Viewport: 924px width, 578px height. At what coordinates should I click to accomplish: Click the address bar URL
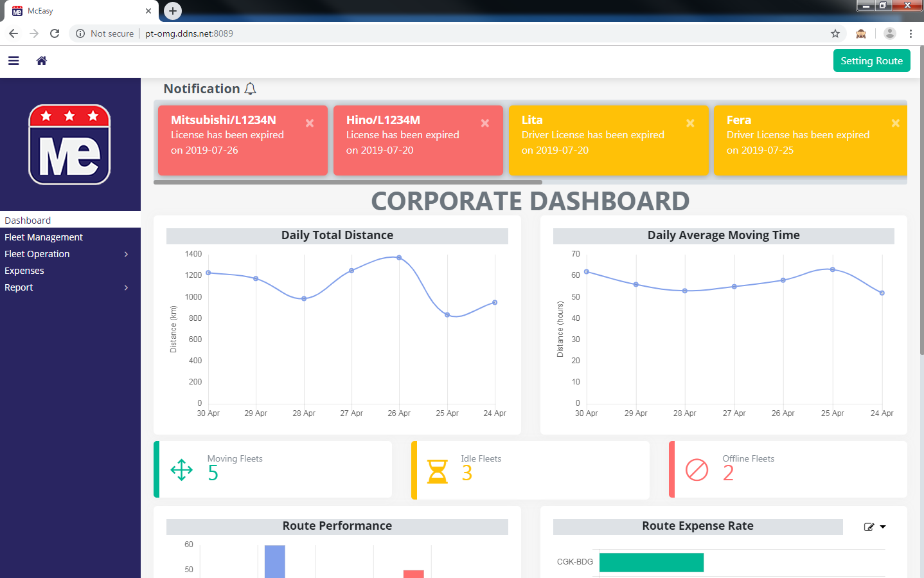[x=189, y=33]
